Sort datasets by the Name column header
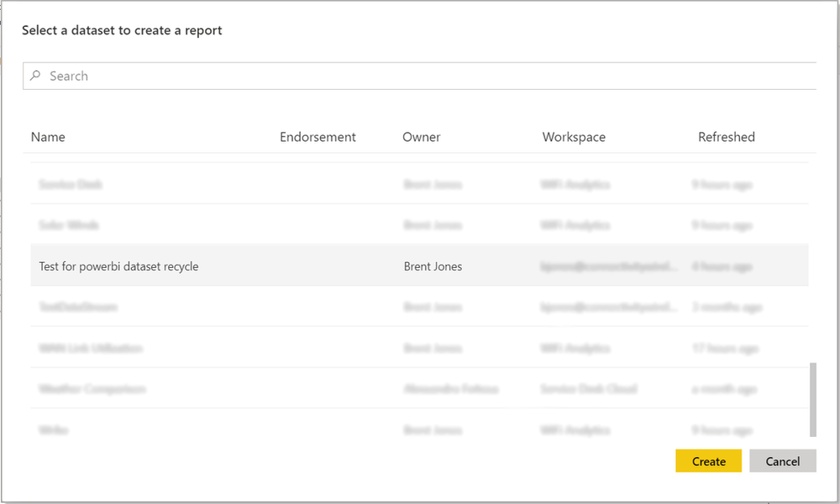This screenshot has height=504, width=840. click(48, 136)
